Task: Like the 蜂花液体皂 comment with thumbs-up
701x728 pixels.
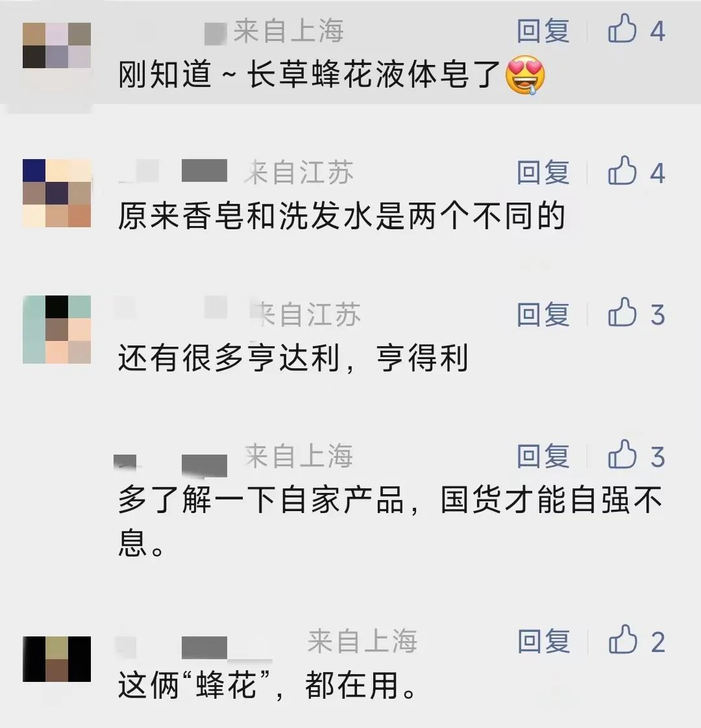Action: click(x=622, y=29)
